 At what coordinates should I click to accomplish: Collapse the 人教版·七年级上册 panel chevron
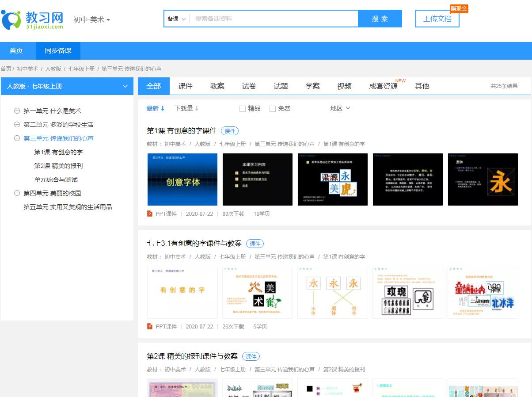(x=125, y=86)
